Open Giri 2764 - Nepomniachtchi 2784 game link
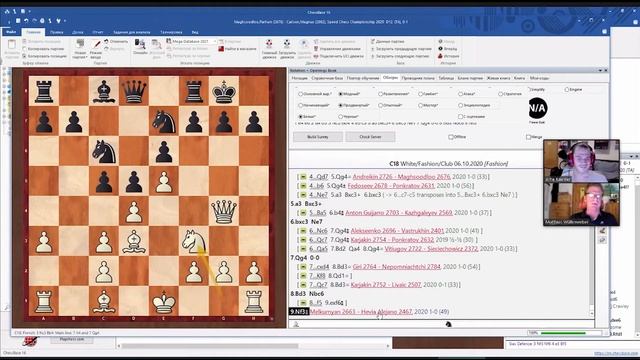 pos(396,267)
